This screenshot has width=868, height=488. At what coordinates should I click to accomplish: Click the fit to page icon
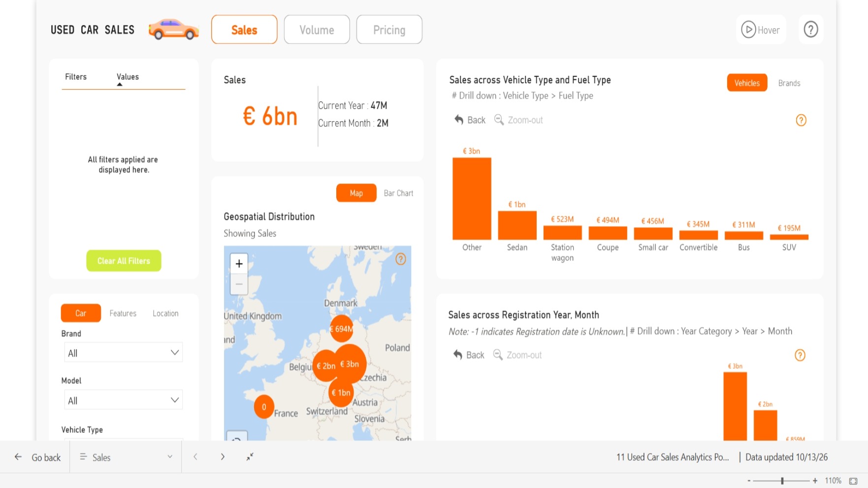[853, 481]
